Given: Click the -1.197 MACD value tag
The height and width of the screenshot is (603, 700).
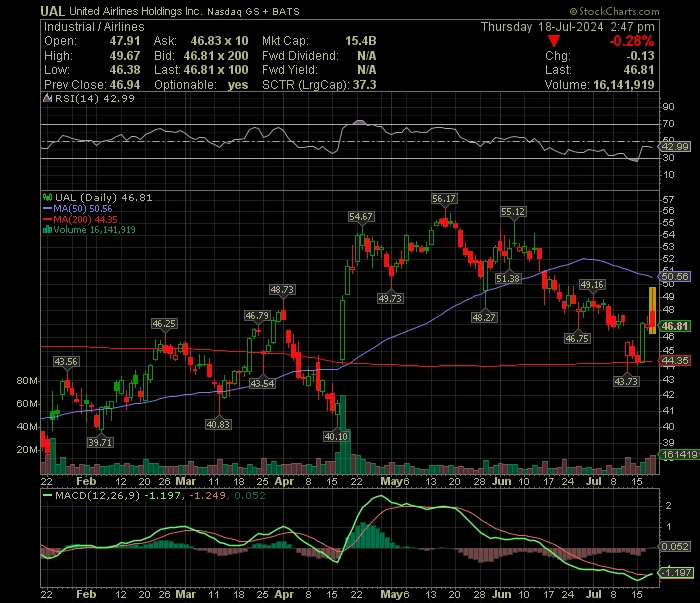Looking at the screenshot, I should (677, 573).
